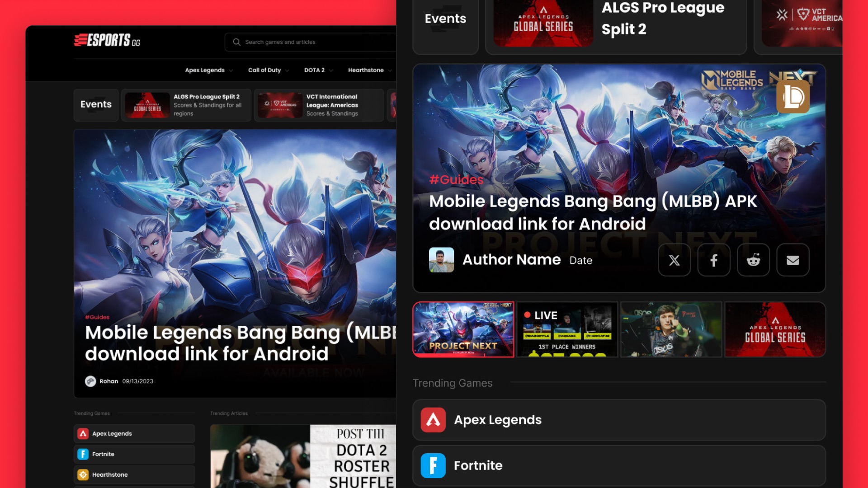
Task: Click the small #Guides tag on desktop hero
Action: (97, 317)
